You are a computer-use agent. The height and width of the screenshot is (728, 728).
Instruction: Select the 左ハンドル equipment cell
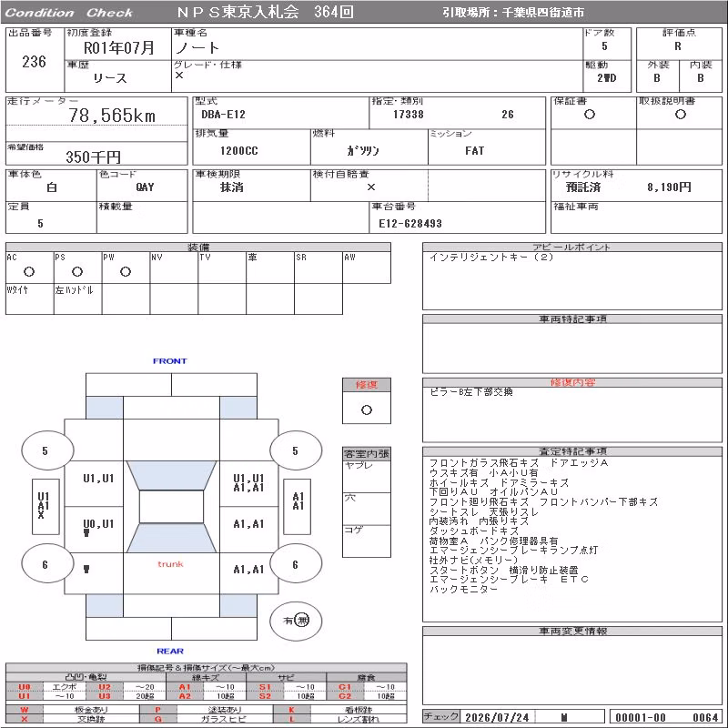[77, 299]
